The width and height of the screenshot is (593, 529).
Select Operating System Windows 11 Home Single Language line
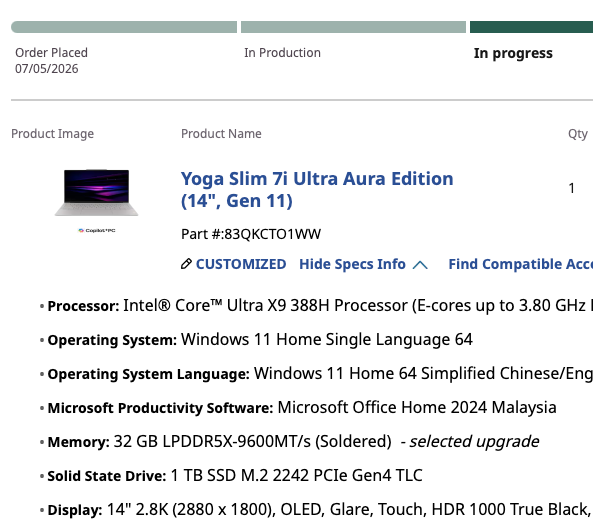256,340
